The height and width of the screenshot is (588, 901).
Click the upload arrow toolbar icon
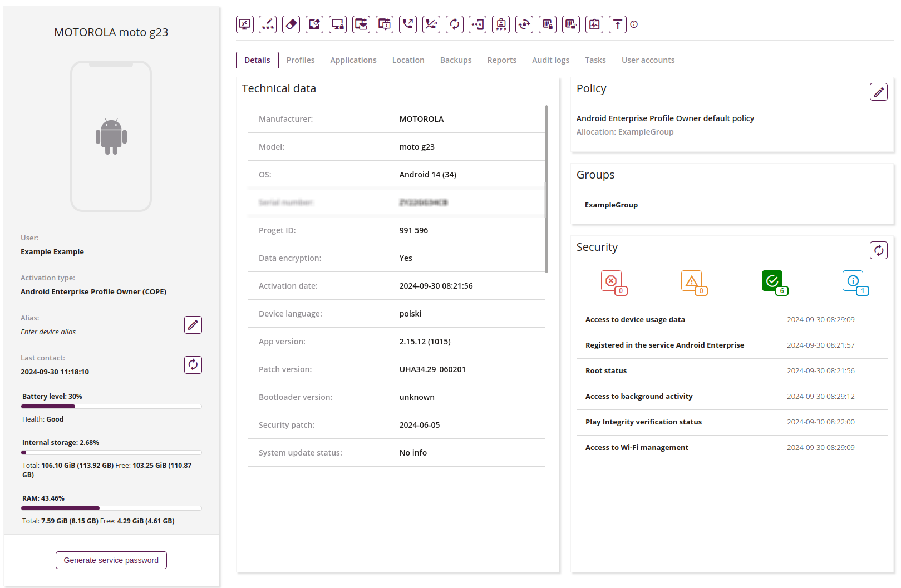618,24
